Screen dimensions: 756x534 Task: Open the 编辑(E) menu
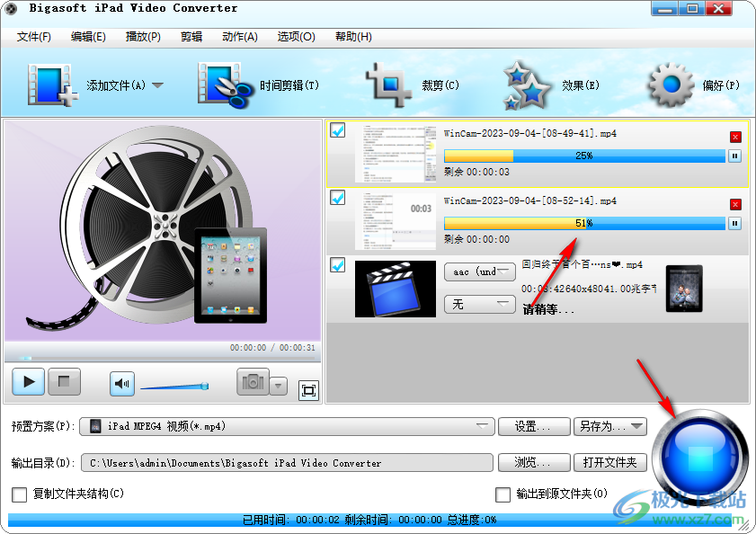point(88,37)
